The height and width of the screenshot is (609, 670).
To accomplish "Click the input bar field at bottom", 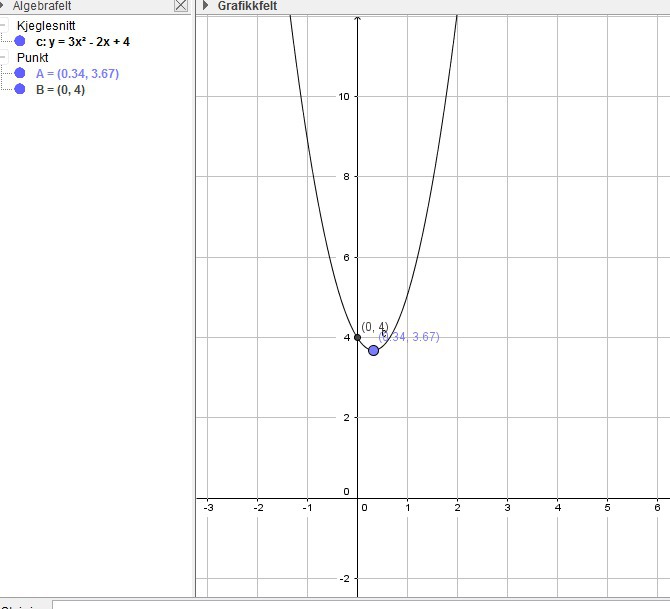I will click(x=361, y=605).
